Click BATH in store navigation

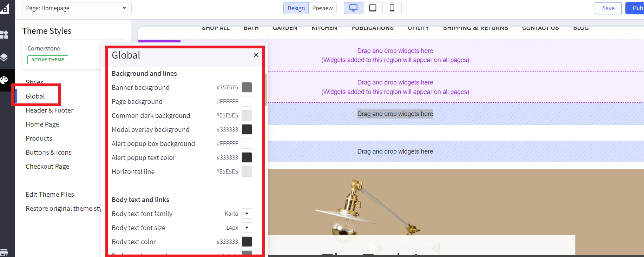pos(251,28)
